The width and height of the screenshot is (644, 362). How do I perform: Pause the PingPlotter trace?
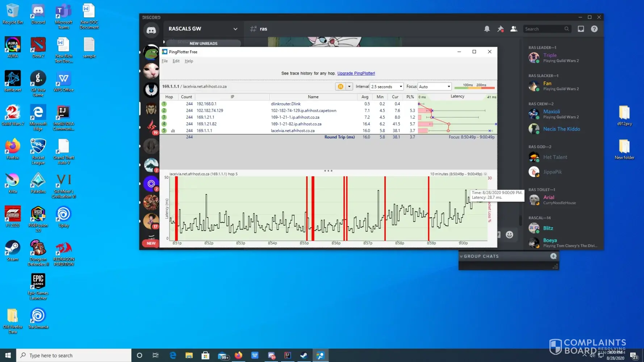click(x=340, y=87)
